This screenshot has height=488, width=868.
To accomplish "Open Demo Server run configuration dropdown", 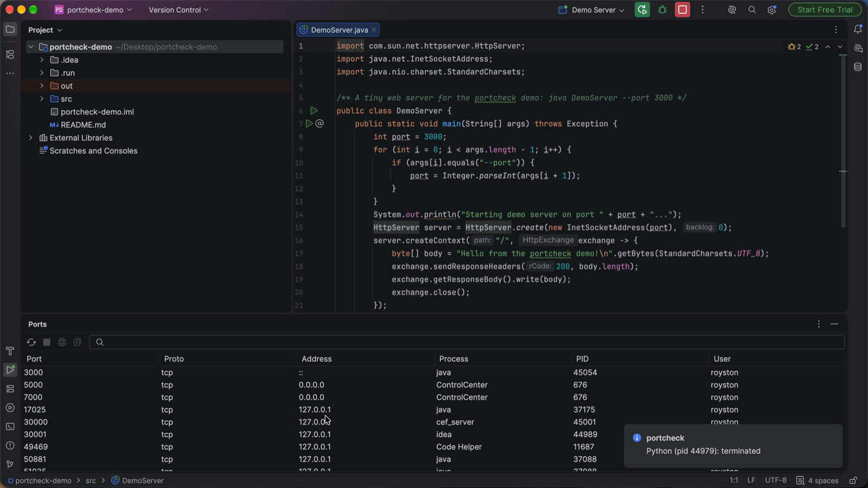I will click(x=591, y=10).
